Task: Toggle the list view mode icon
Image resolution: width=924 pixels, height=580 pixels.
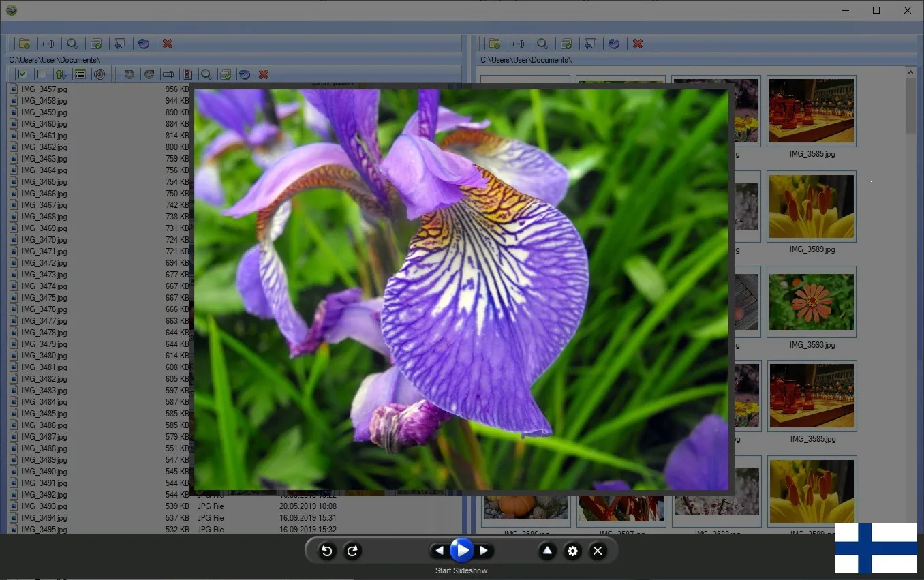Action: [80, 74]
